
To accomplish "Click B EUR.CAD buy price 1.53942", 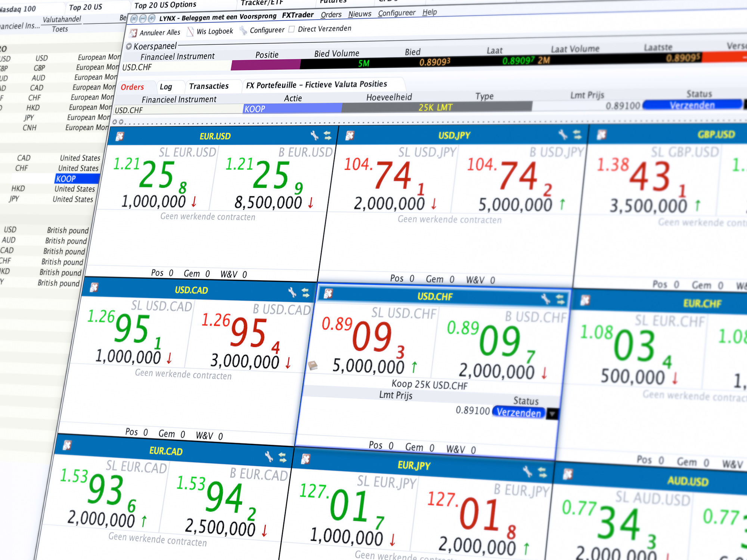I will pos(216,498).
